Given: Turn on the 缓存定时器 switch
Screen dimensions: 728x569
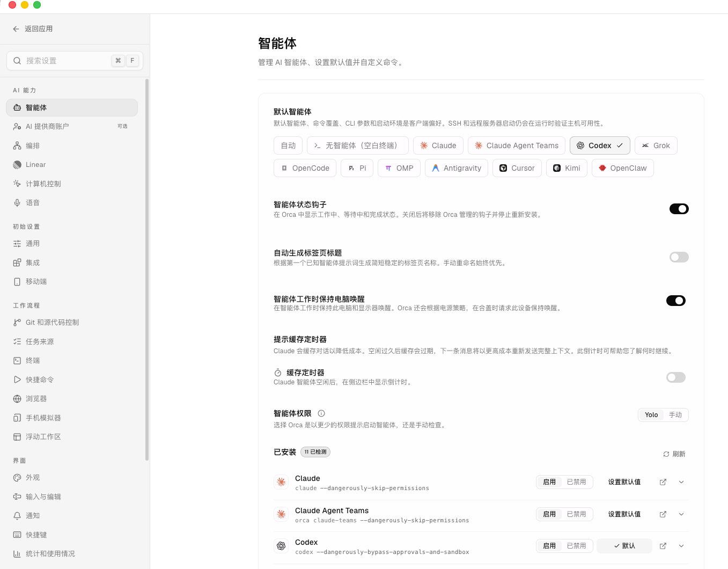Looking at the screenshot, I should [676, 377].
